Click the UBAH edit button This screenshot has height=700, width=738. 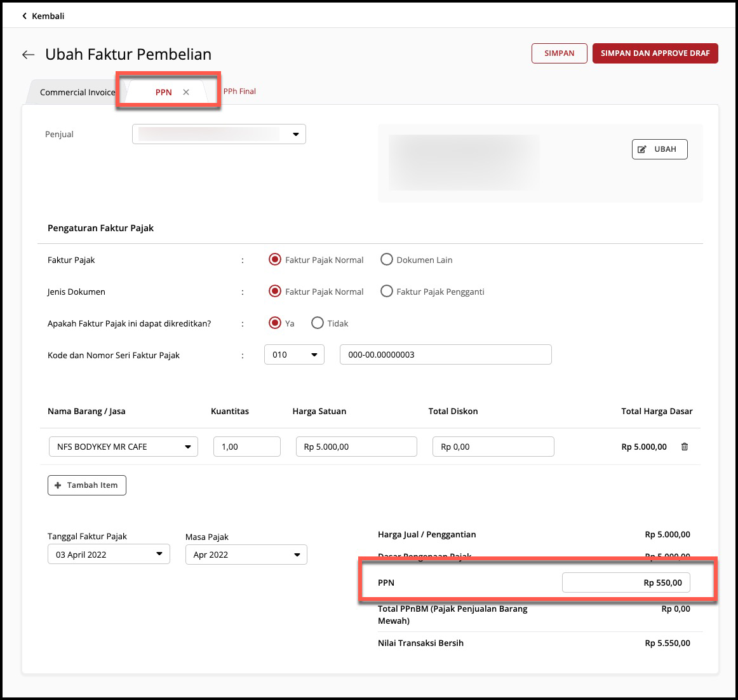tap(659, 149)
